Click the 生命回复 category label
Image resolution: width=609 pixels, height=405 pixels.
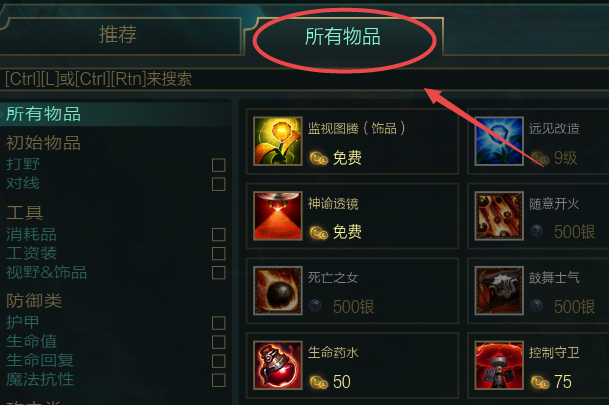[40, 360]
